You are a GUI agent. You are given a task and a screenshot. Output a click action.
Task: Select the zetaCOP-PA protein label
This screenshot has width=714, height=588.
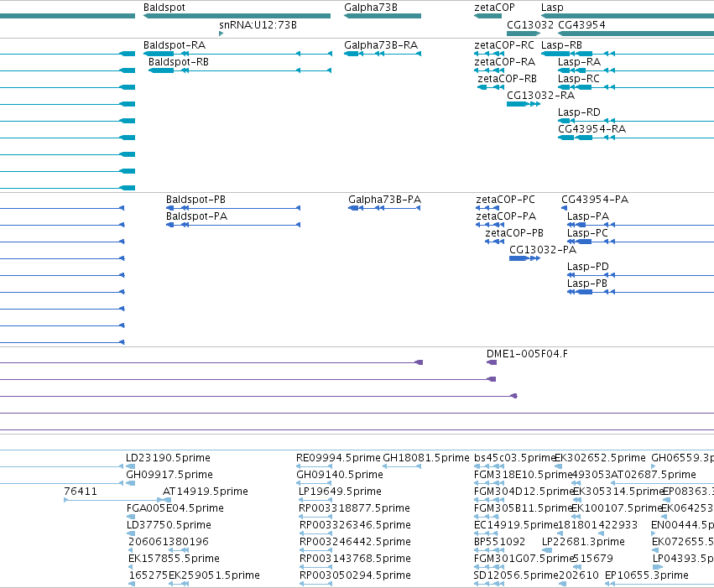tap(506, 216)
